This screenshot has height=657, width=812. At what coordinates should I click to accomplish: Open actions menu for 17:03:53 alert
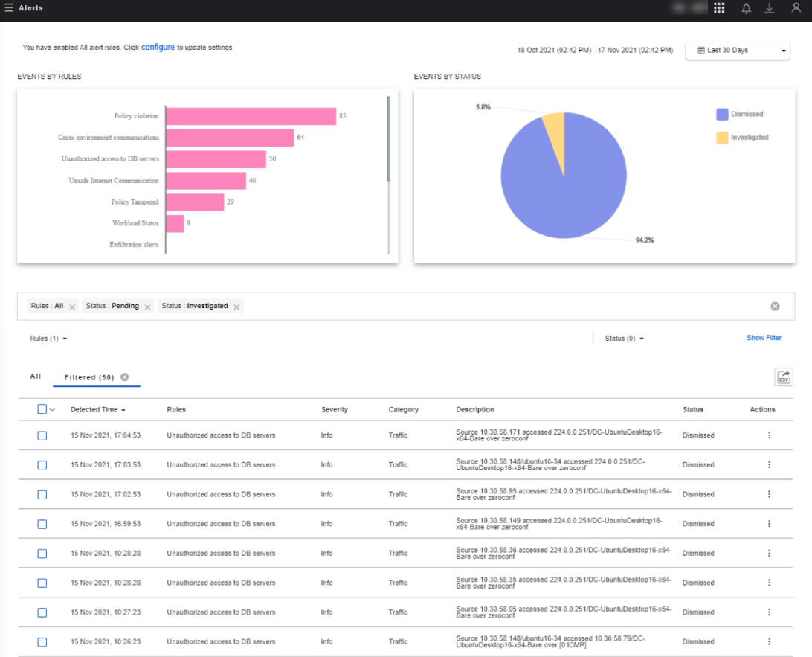[x=769, y=465]
